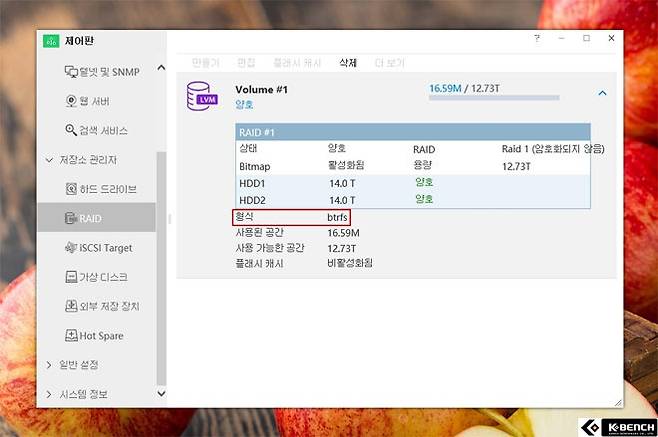This screenshot has height=437, width=658.
Task: Collapse Volume #1 details with chevron
Action: coord(602,93)
